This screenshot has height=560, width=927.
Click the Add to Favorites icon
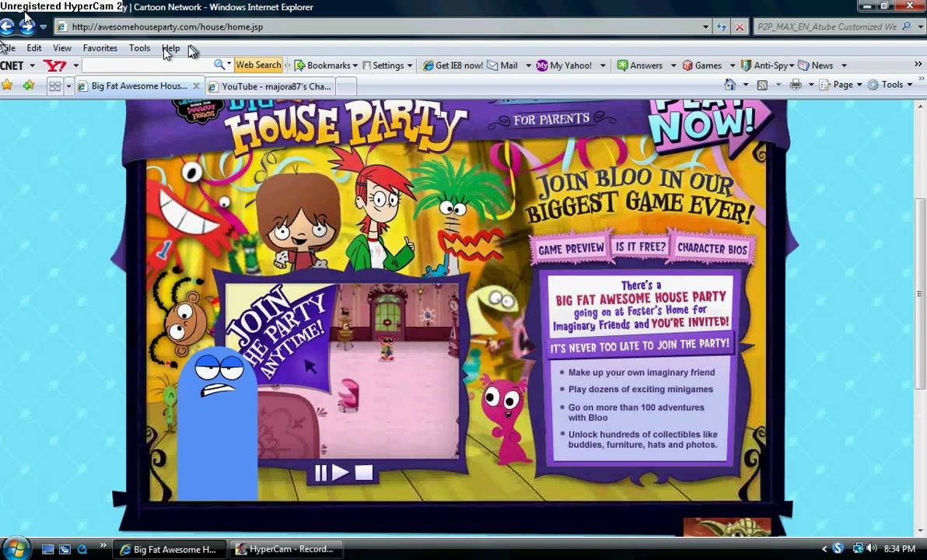pos(28,85)
